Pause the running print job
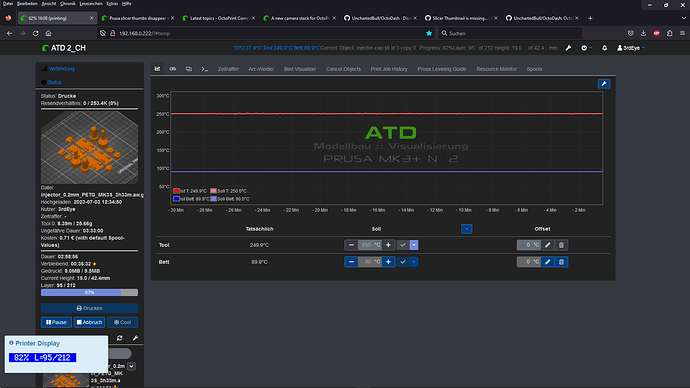 (x=56, y=322)
